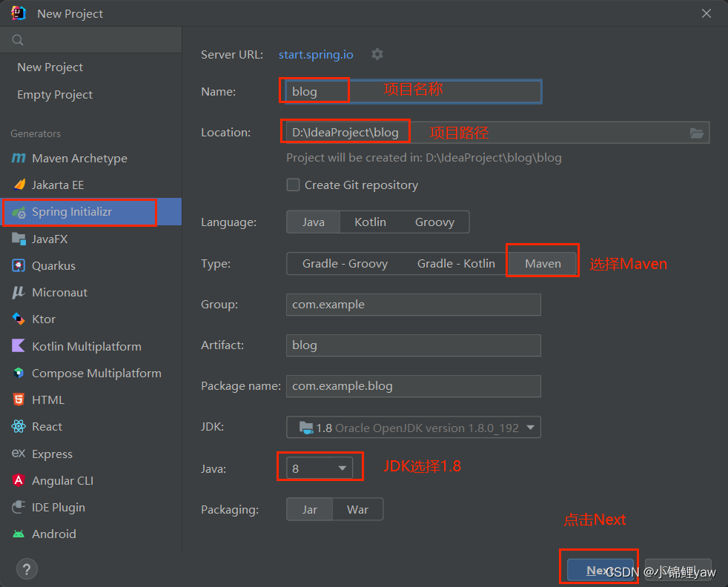Select JavaFX generator
This screenshot has width=728, height=587.
click(x=90, y=239)
